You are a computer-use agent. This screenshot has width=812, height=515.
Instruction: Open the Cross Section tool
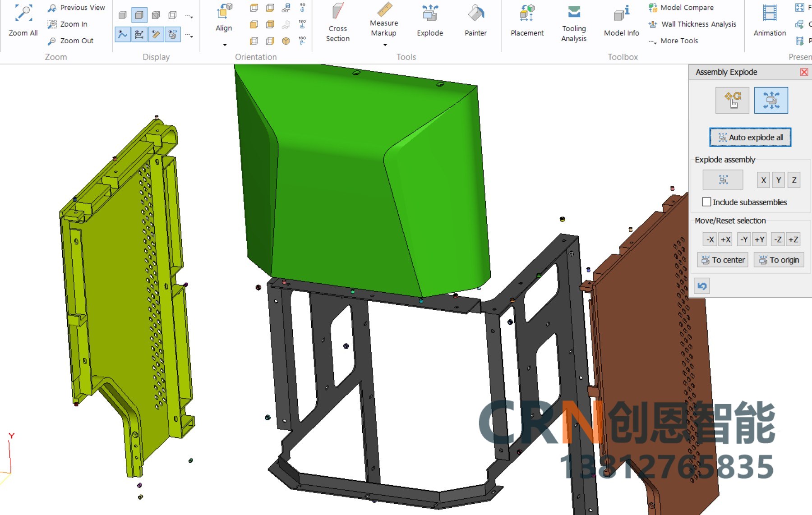click(x=338, y=22)
